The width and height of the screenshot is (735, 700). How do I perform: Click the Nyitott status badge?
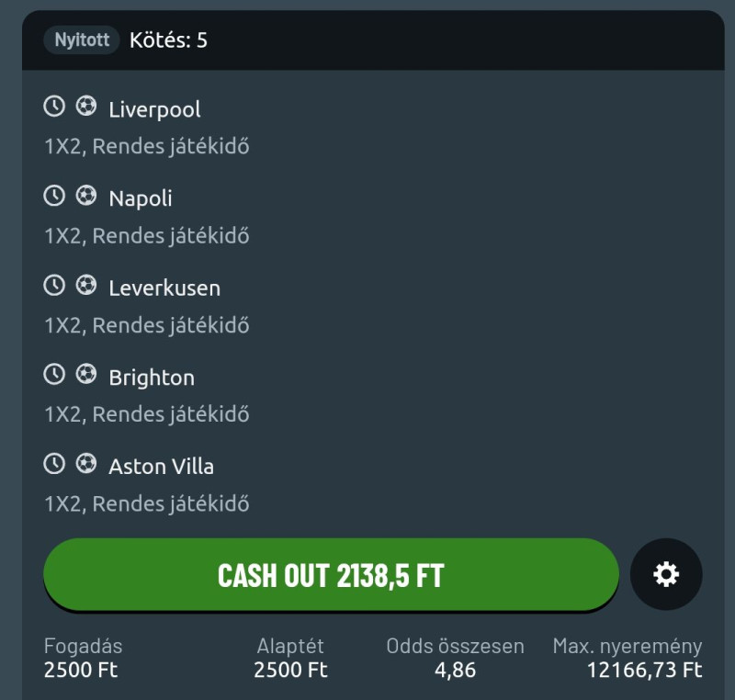pyautogui.click(x=82, y=40)
